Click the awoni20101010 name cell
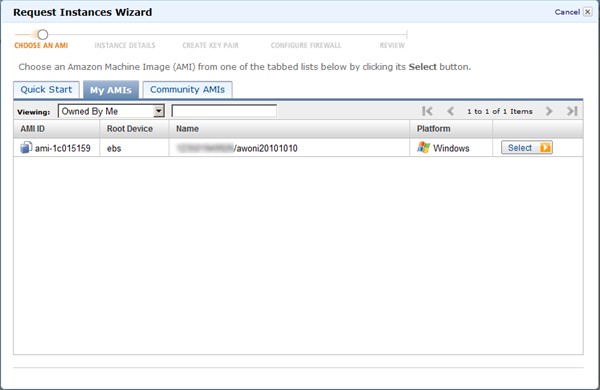 click(289, 148)
